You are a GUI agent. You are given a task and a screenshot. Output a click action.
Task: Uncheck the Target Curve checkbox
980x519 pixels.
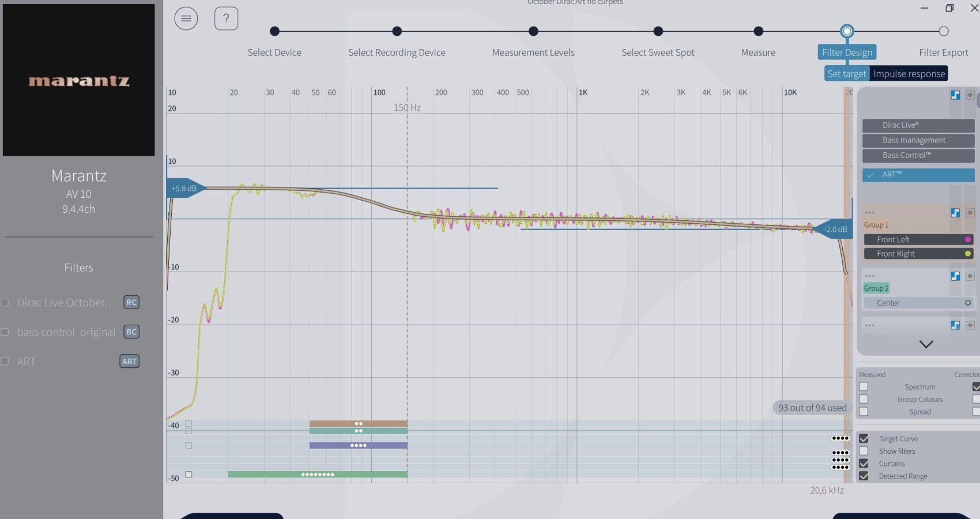(864, 439)
